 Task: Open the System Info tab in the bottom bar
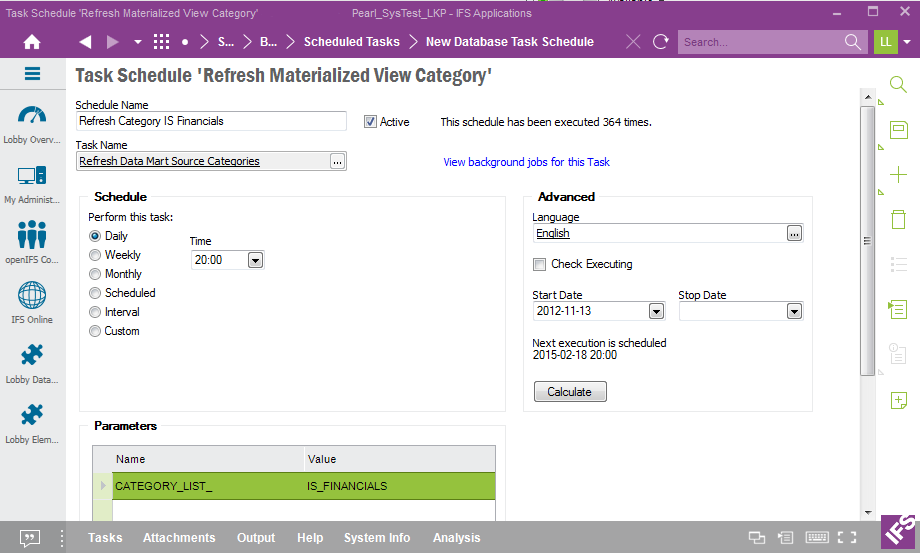(377, 538)
